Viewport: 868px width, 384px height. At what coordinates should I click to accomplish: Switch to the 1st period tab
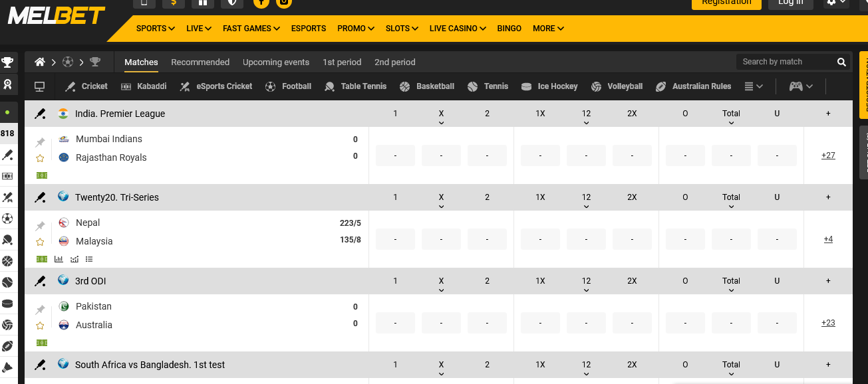pyautogui.click(x=342, y=62)
